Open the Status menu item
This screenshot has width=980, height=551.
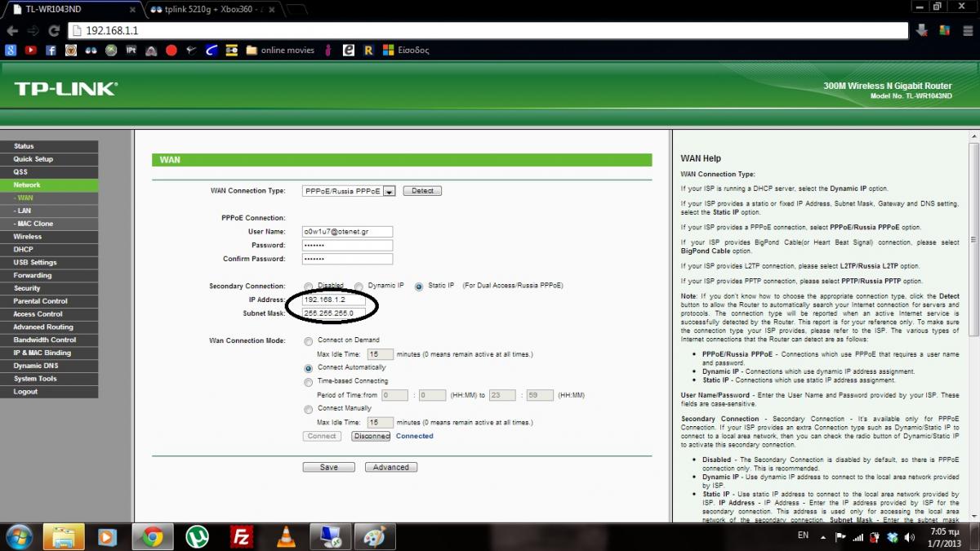[x=49, y=146]
